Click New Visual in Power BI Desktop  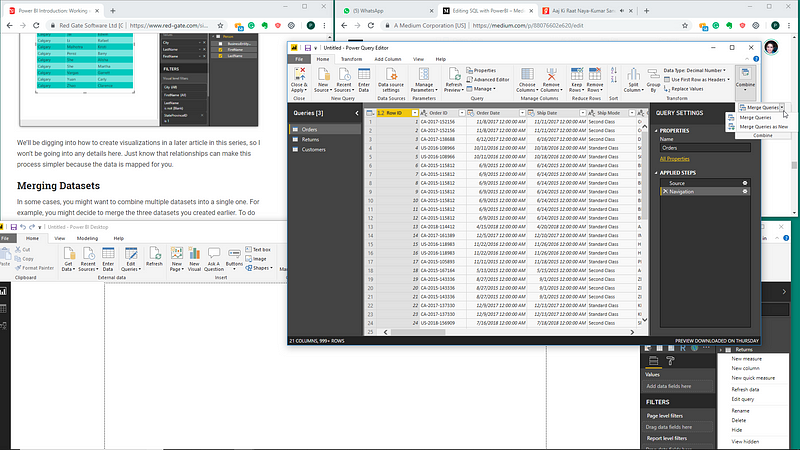coord(194,259)
